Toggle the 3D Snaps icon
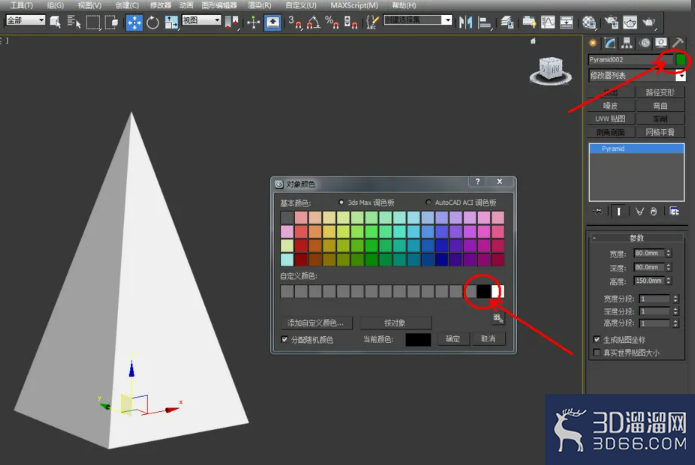 click(295, 22)
